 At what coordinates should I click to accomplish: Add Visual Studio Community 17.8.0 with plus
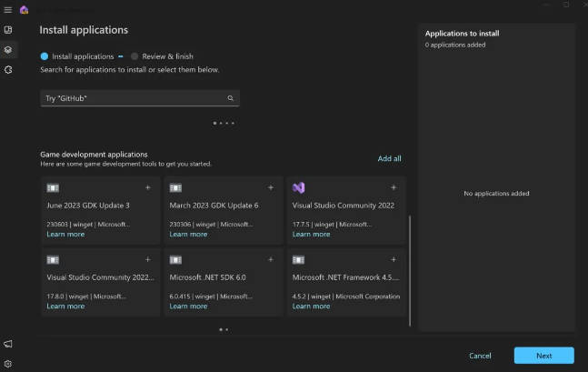[x=148, y=260]
